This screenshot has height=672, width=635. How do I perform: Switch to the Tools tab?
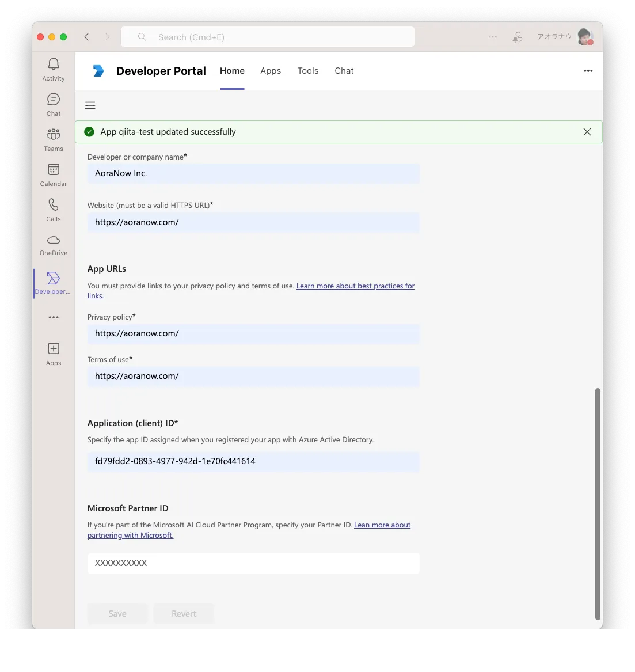point(308,71)
